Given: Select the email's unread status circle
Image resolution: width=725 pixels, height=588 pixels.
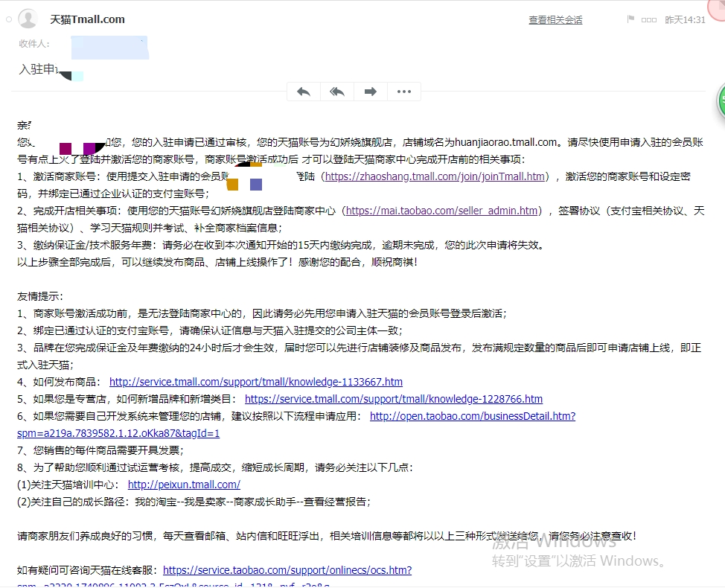Looking at the screenshot, I should click(x=9, y=19).
